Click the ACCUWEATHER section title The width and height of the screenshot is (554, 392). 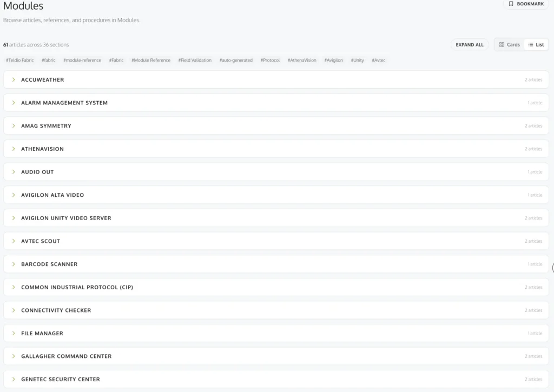coord(42,80)
